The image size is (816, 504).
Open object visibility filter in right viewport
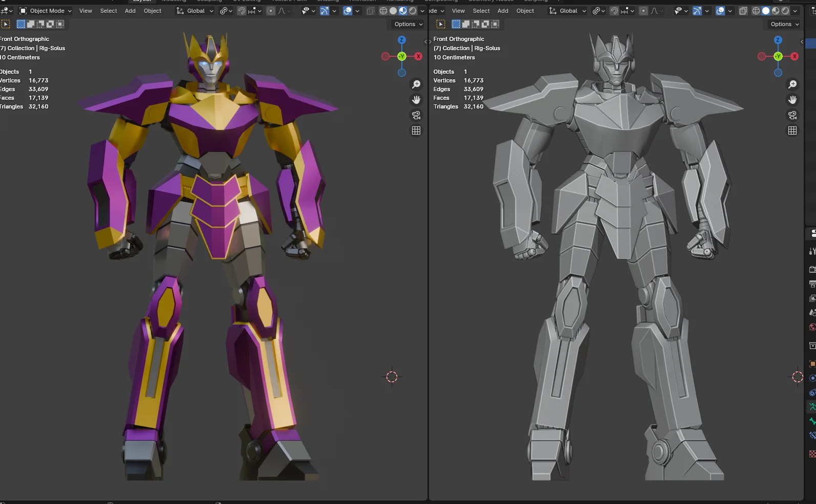681,11
